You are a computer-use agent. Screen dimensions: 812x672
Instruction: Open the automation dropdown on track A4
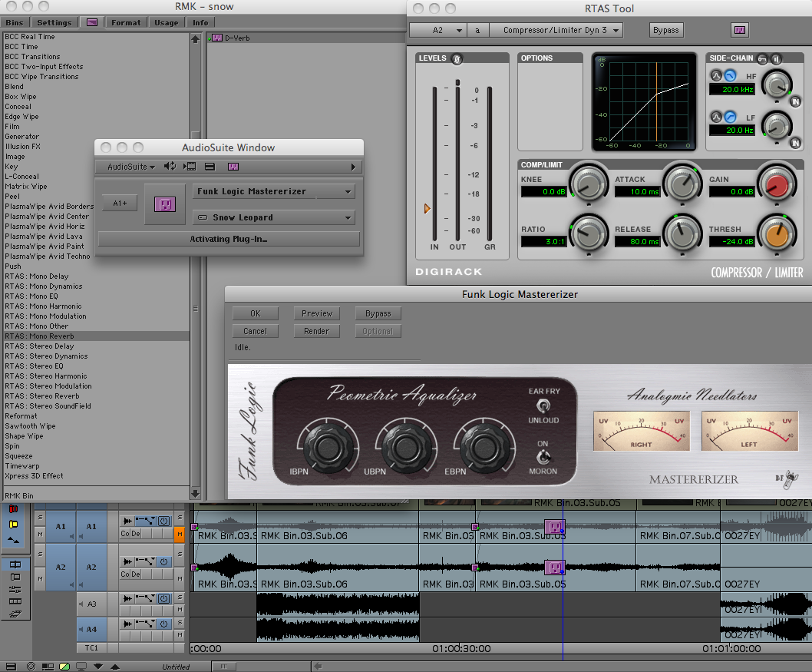[x=146, y=624]
